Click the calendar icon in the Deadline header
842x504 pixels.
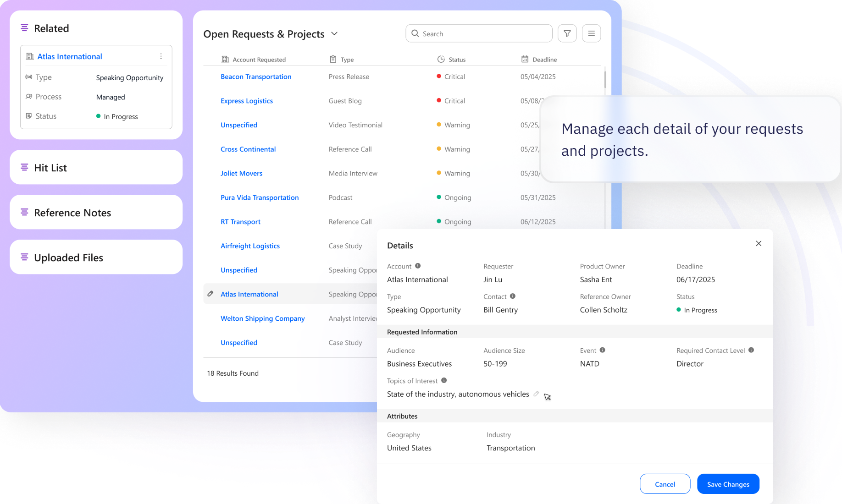coord(525,59)
